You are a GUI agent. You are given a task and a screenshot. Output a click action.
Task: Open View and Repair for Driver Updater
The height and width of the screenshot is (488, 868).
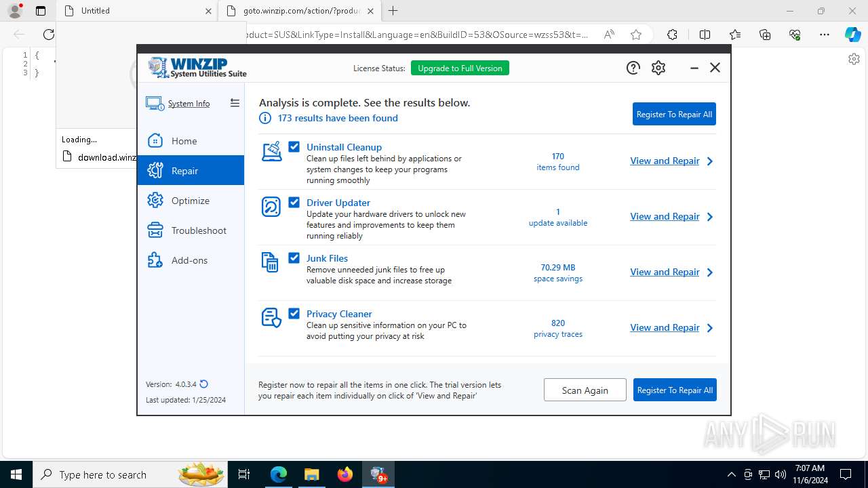665,216
